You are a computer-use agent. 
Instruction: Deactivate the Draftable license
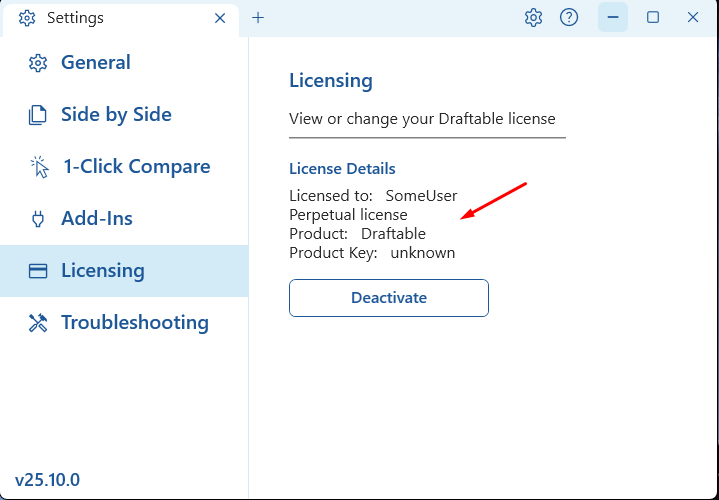click(x=389, y=298)
